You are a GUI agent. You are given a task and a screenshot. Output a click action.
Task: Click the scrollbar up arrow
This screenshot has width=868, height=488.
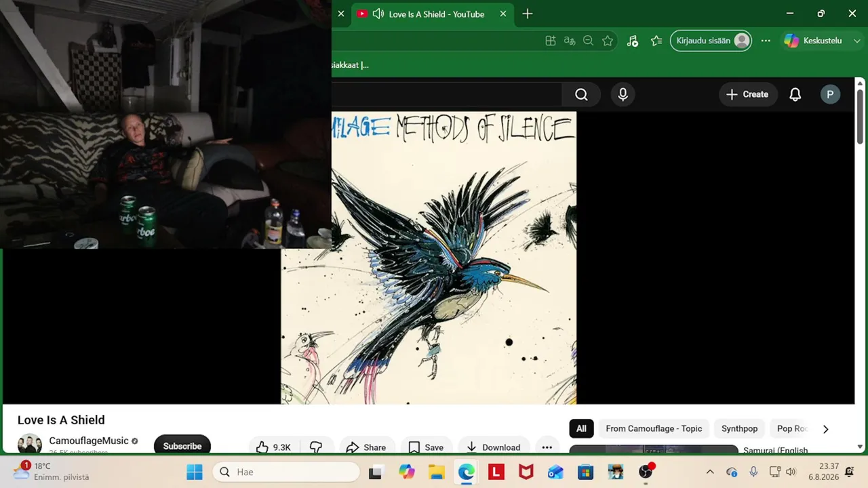tap(860, 84)
